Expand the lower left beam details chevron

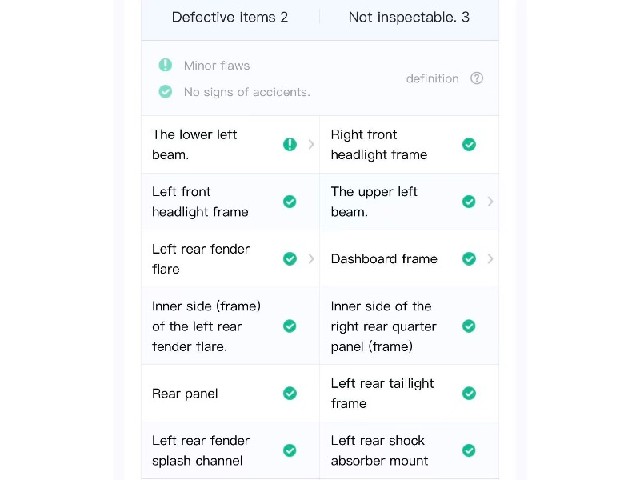pyautogui.click(x=311, y=144)
